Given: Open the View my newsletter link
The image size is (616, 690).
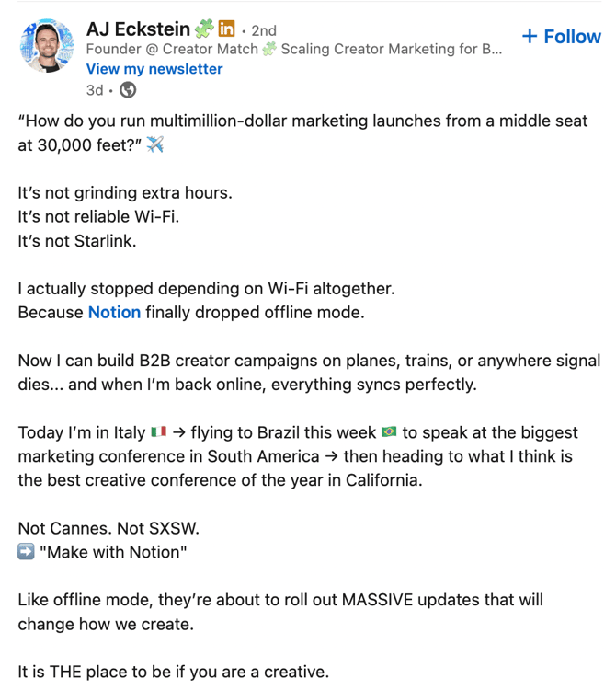Looking at the screenshot, I should click(x=154, y=69).
